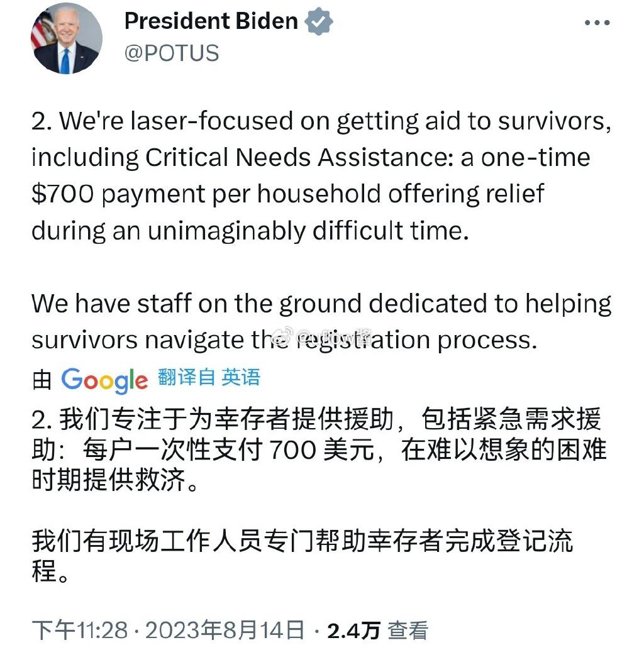Click the 查看 views label
The width and height of the screenshot is (644, 672).
[x=408, y=631]
